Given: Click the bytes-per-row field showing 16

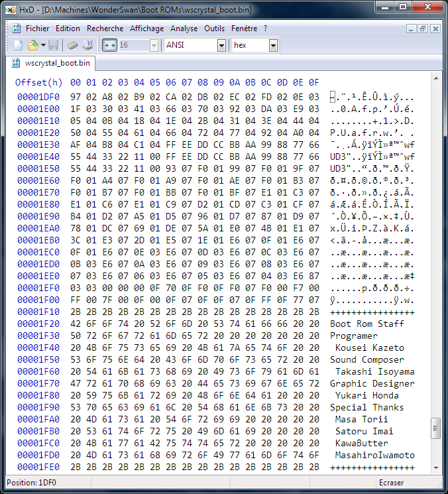Looking at the screenshot, I should [x=134, y=45].
